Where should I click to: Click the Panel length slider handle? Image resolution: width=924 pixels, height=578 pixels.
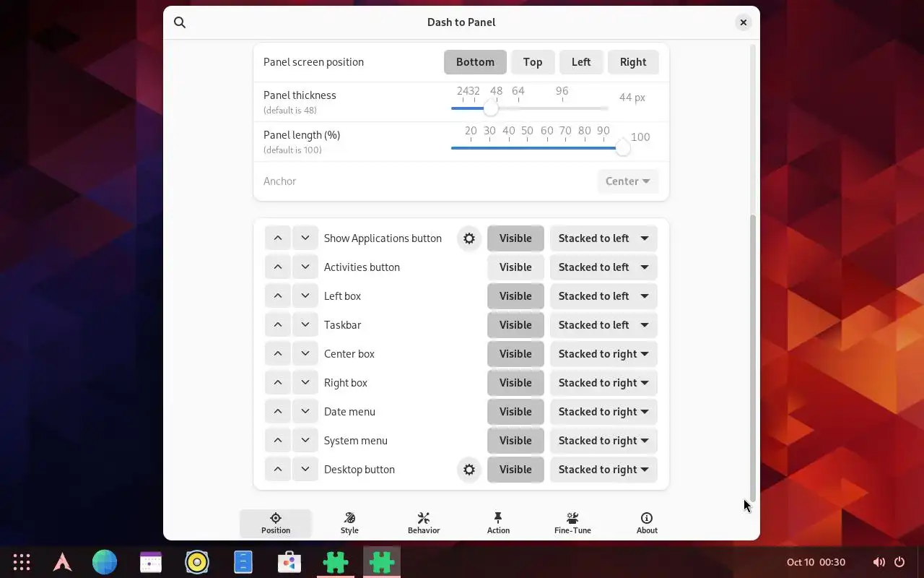(622, 147)
